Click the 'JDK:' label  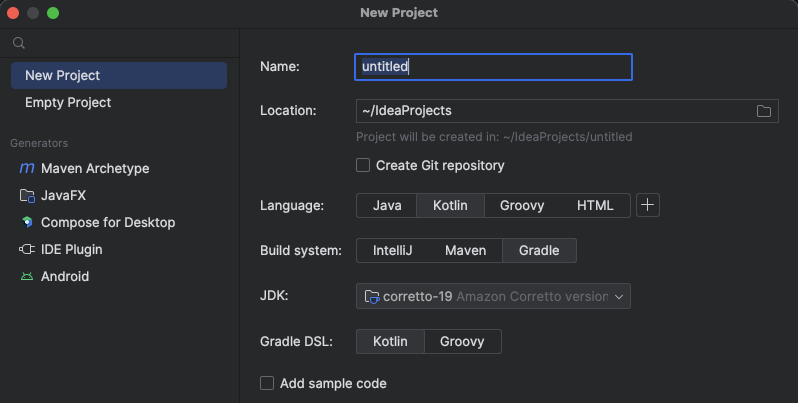274,295
